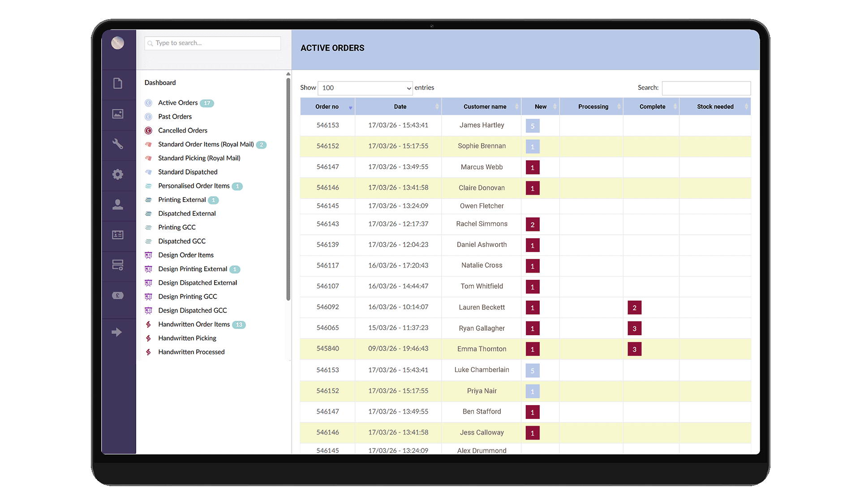Open the gear settings sidebar icon
The height and width of the screenshot is (504, 860).
click(x=118, y=174)
